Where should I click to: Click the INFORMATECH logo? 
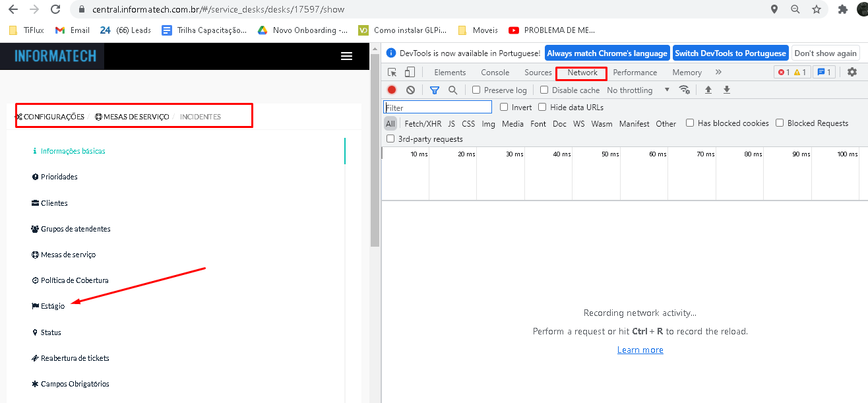pos(55,56)
